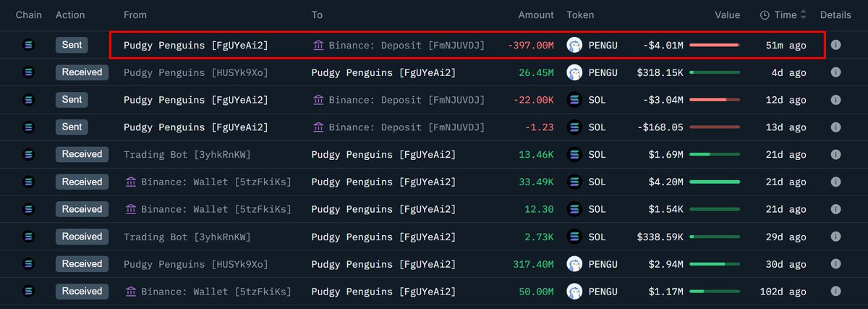Click the Action column header
This screenshot has width=868, height=309.
click(70, 15)
